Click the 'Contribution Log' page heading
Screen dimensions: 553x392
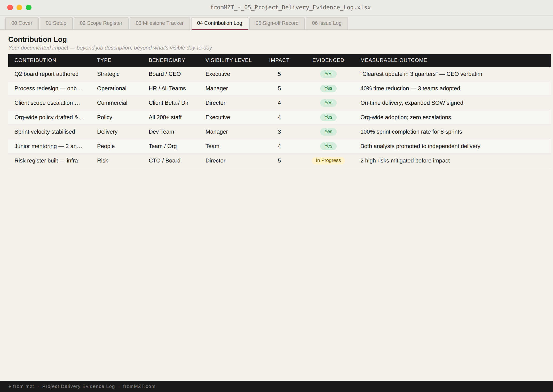(38, 39)
